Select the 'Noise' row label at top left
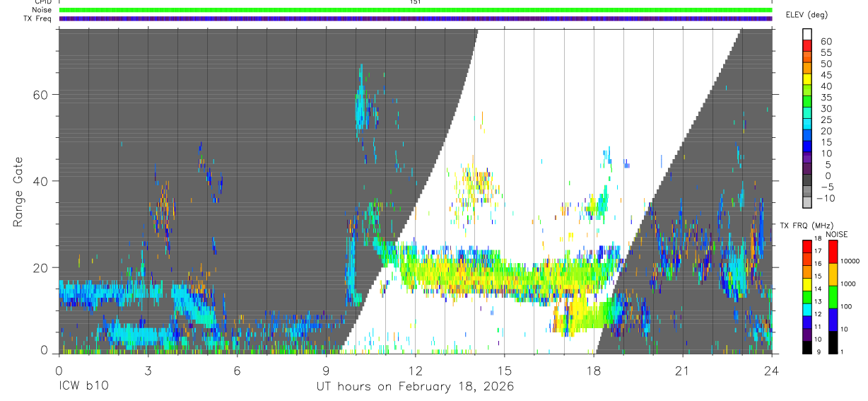This screenshot has height=401, width=868. coord(42,10)
